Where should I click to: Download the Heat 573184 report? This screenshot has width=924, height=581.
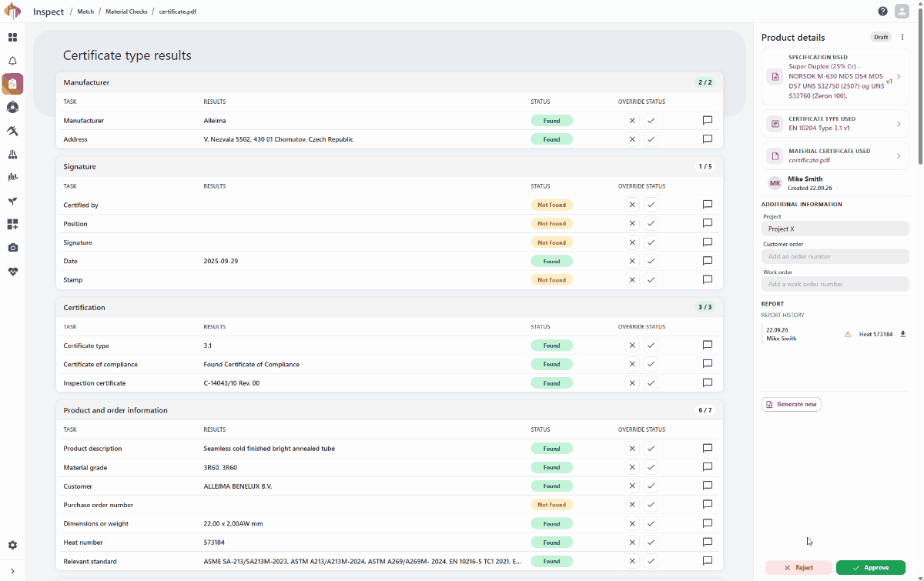(903, 334)
